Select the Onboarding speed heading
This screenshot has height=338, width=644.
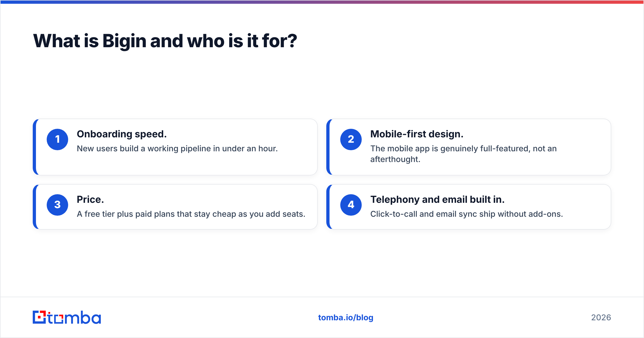(x=122, y=134)
